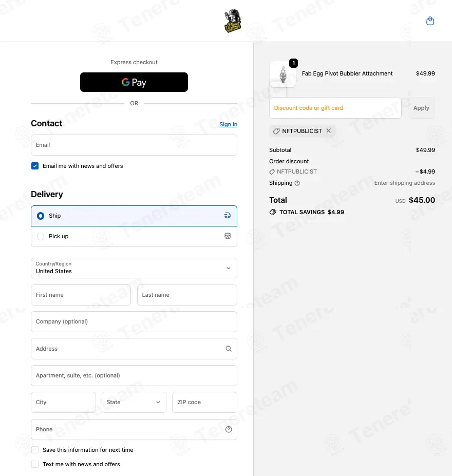The height and width of the screenshot is (476, 452).
Task: Uncheck Email me with news and offers
Action: click(x=35, y=166)
